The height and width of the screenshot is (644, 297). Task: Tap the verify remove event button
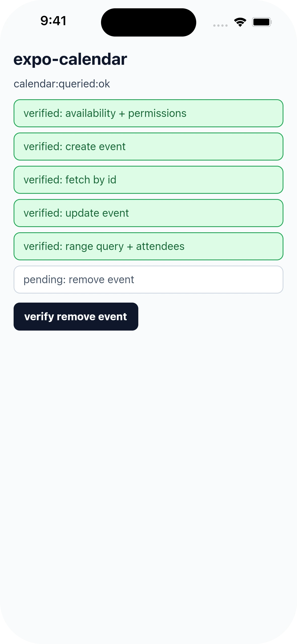(x=76, y=316)
